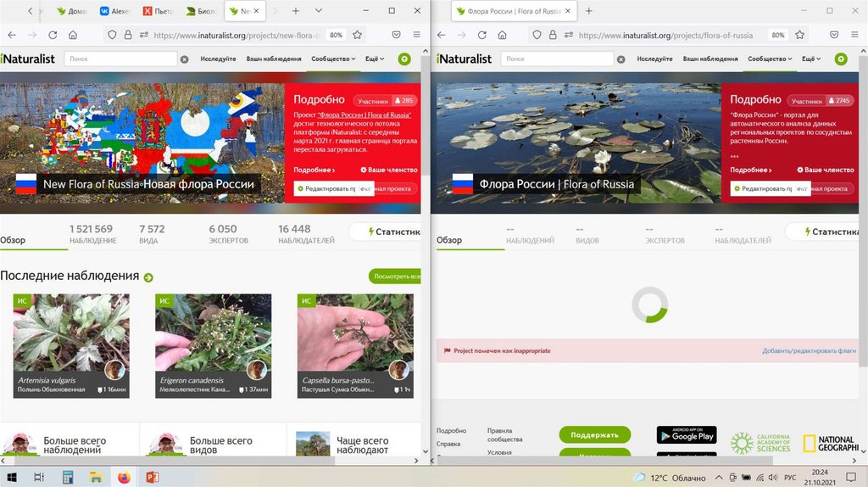Expand Подробнее in left project description
The height and width of the screenshot is (487, 868).
click(x=314, y=170)
